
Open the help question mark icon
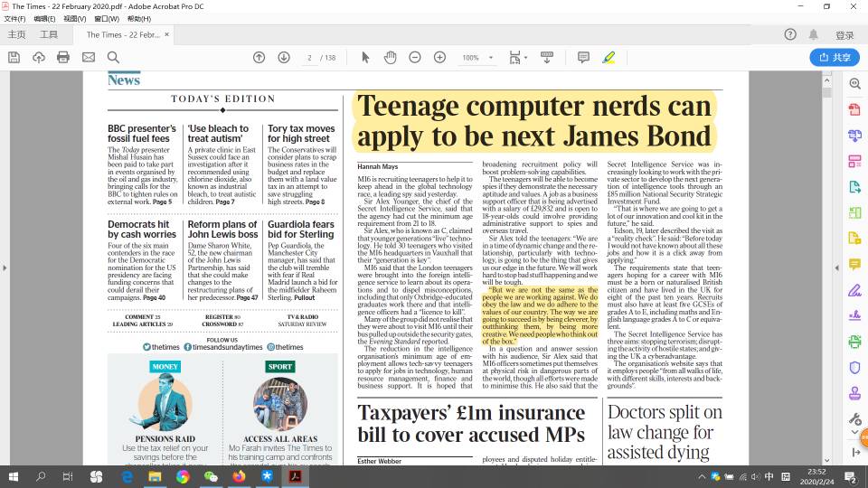tap(790, 34)
